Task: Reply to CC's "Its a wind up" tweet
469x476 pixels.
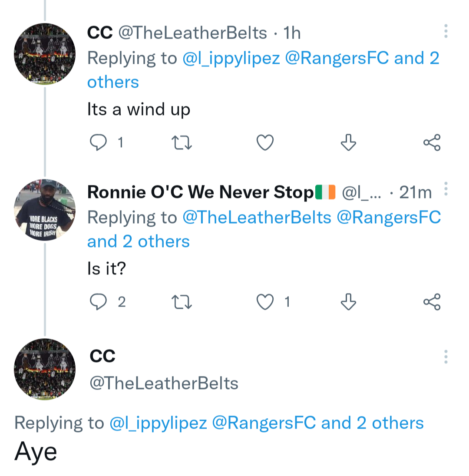Action: coord(98,142)
